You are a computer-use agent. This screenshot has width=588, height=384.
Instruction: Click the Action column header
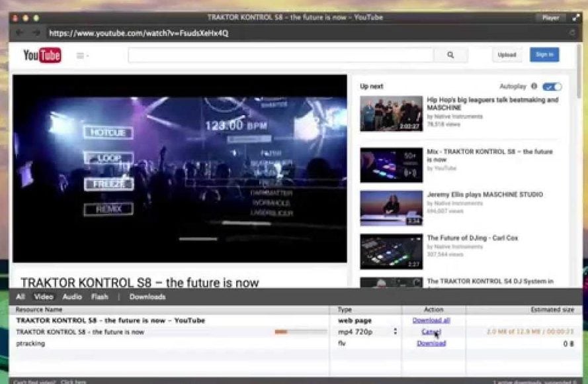[433, 310]
